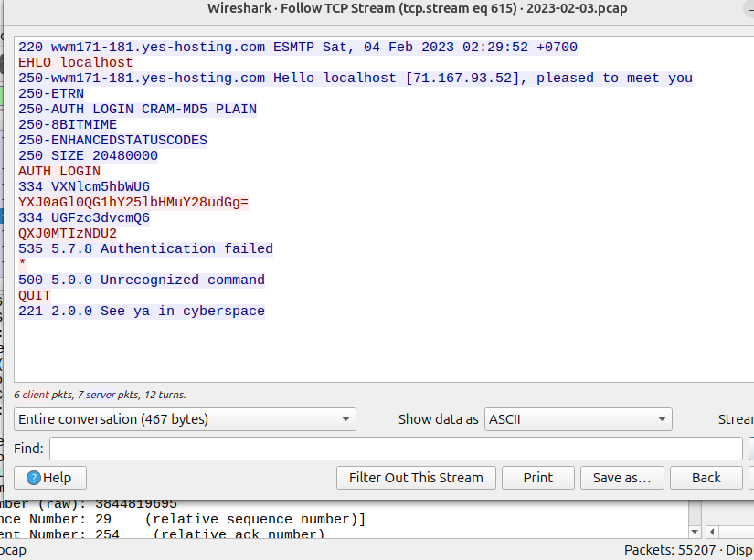Click the Save as… button
Screen dimensions: 754x560
click(x=621, y=478)
